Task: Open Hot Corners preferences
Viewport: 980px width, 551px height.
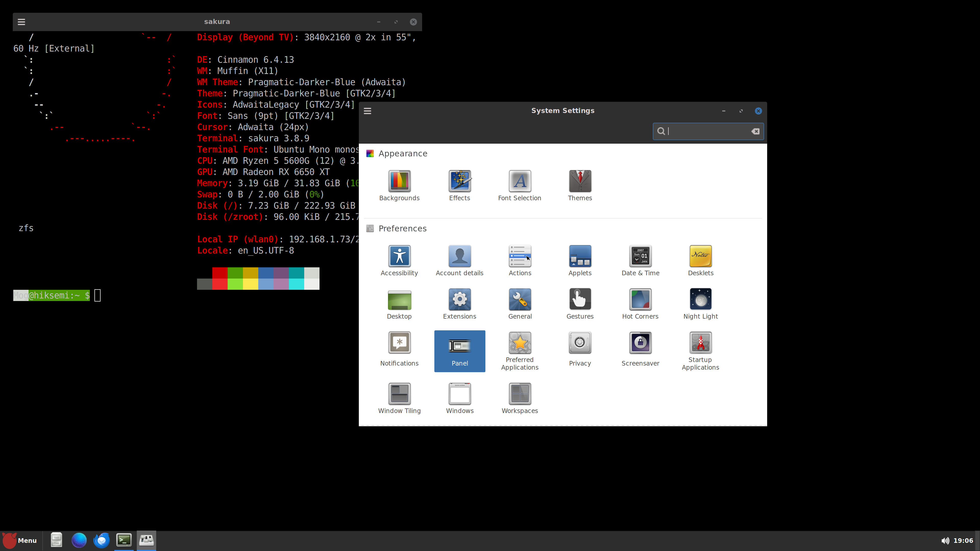Action: coord(640,304)
